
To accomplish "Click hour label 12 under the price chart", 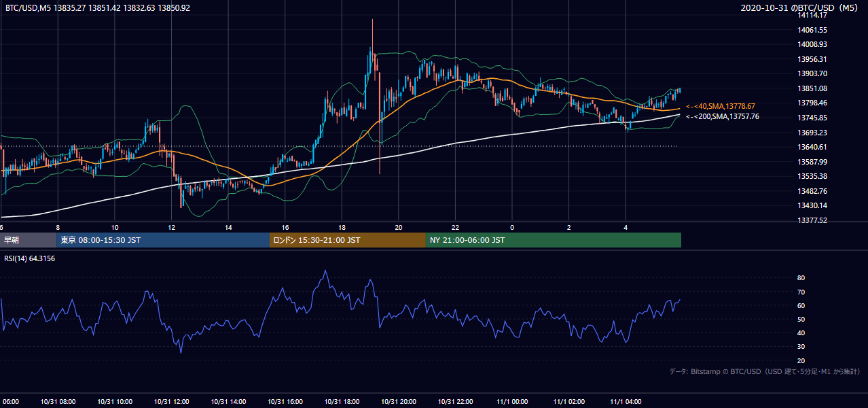I will [172, 227].
